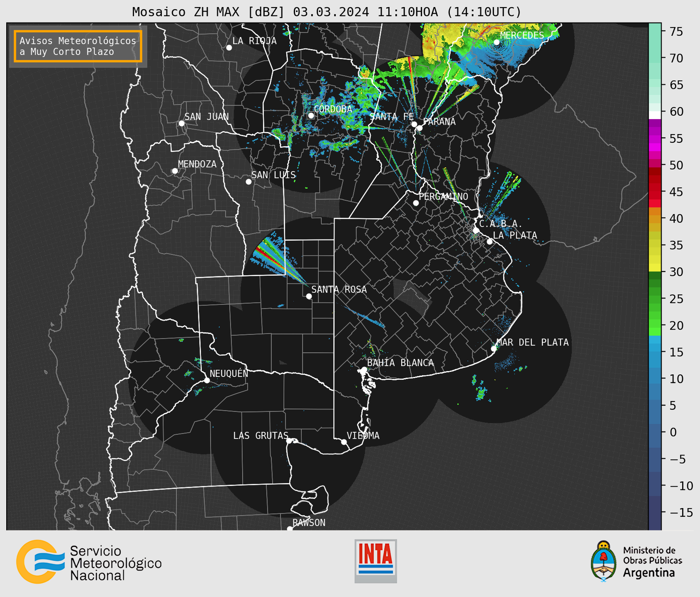Click the Rawson city dot

pos(290,528)
